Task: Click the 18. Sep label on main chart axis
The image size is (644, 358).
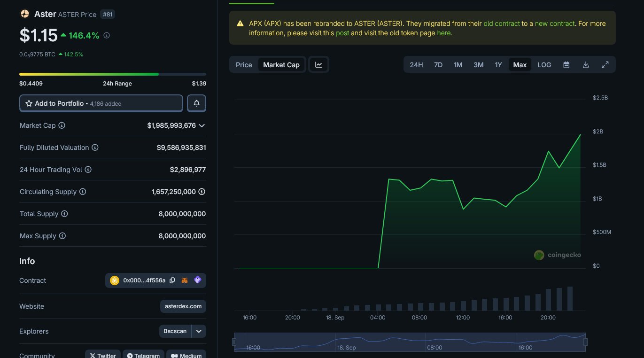Action: coord(335,318)
